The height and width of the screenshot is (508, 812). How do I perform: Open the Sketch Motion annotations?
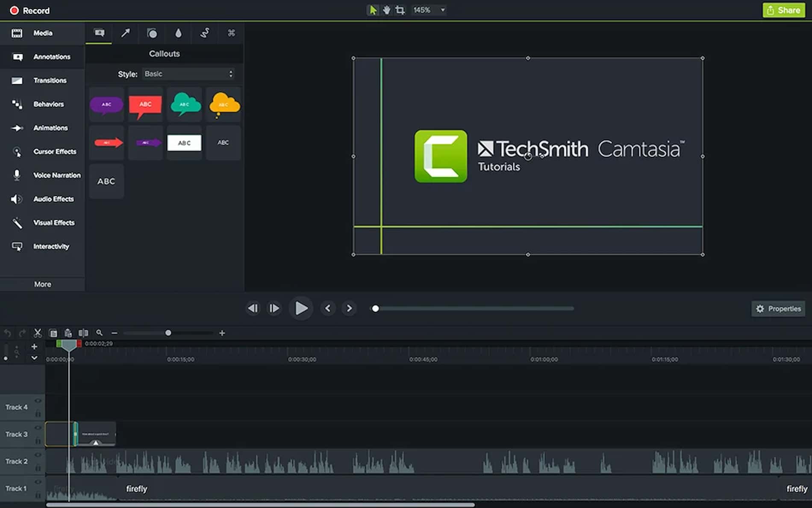[x=205, y=33]
